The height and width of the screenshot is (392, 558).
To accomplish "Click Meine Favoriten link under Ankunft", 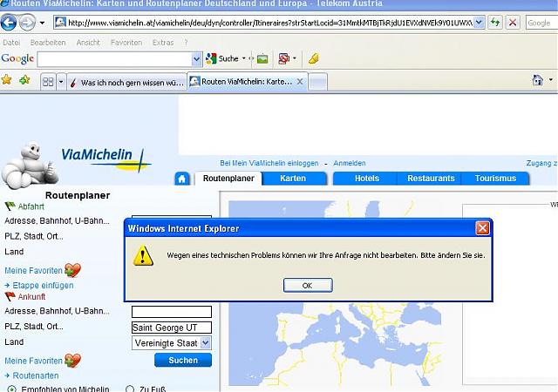I will tap(33, 361).
